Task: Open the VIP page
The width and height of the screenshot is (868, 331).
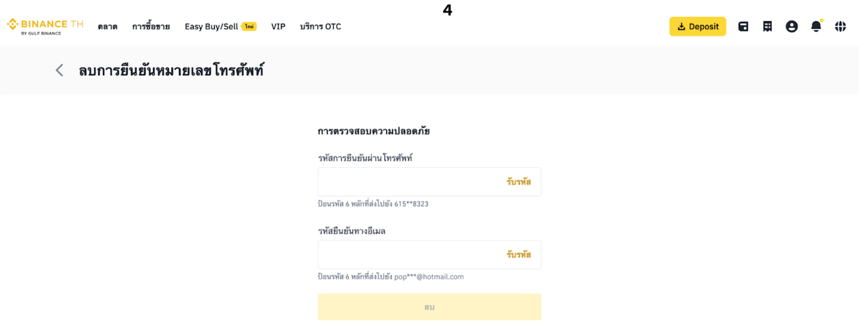Action: [x=278, y=27]
